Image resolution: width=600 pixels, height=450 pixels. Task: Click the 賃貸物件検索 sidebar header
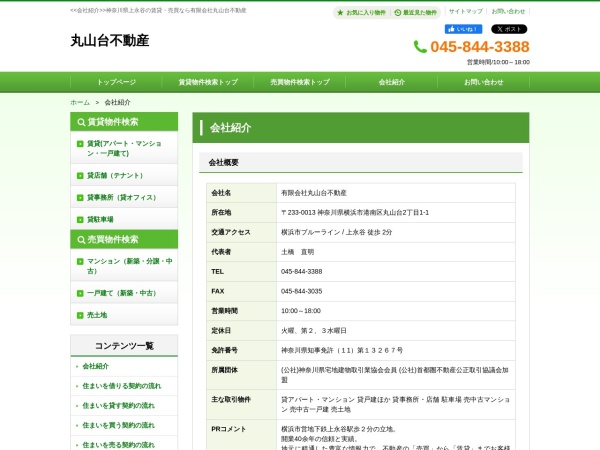pyautogui.click(x=124, y=122)
